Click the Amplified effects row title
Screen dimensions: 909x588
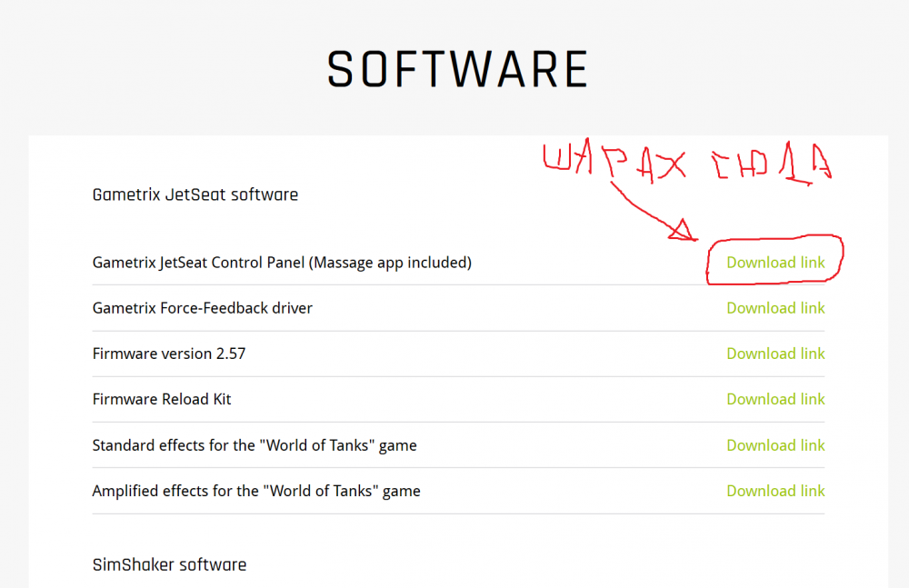tap(256, 491)
